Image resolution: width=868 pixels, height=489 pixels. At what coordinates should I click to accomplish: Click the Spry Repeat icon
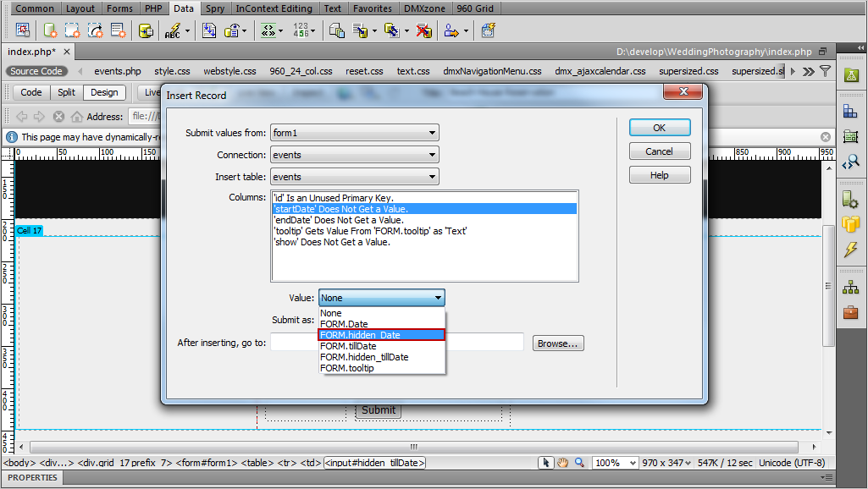[95, 30]
